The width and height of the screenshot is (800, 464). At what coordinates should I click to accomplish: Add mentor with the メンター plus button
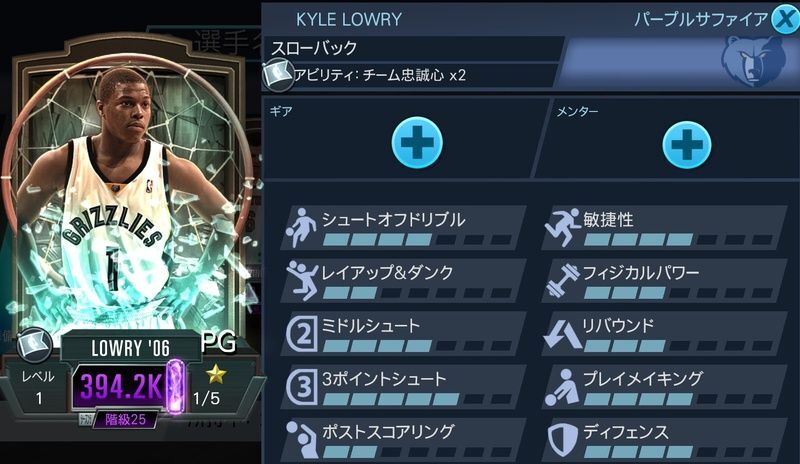coord(687,144)
